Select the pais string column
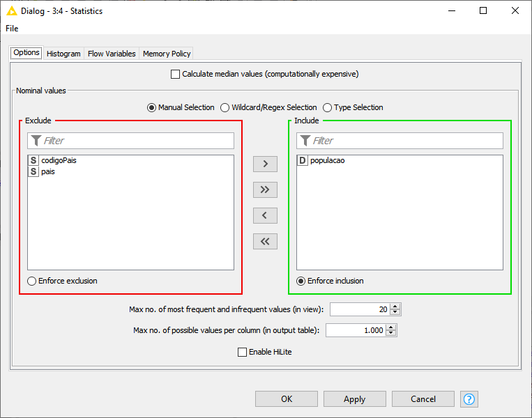This screenshot has width=532, height=418. [x=47, y=171]
